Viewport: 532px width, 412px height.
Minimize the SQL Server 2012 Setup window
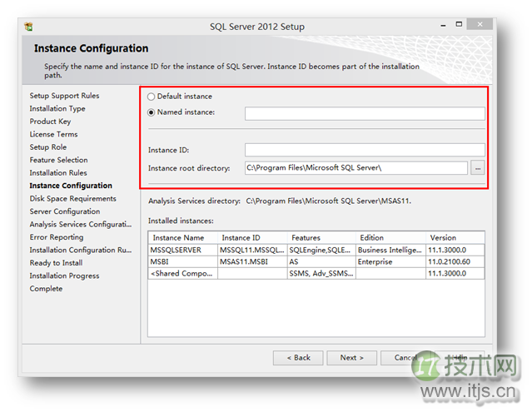[x=443, y=25]
